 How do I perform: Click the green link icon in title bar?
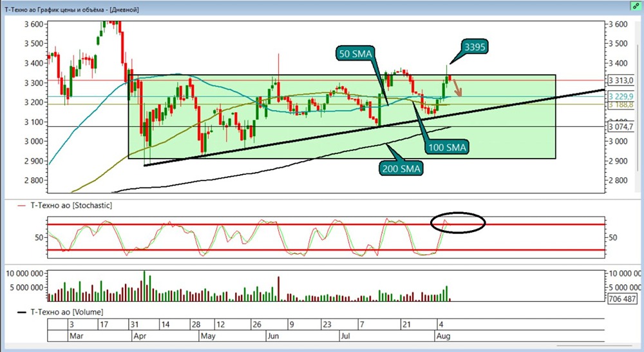[x=636, y=6]
